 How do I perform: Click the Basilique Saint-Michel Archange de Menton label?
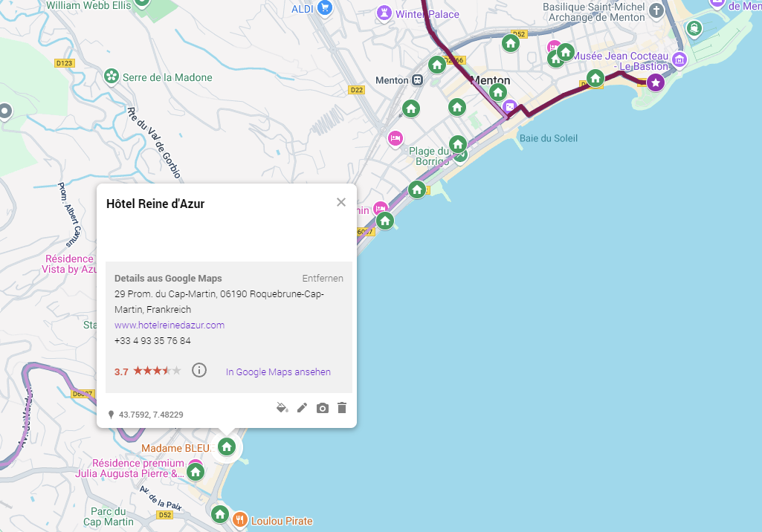click(x=594, y=12)
